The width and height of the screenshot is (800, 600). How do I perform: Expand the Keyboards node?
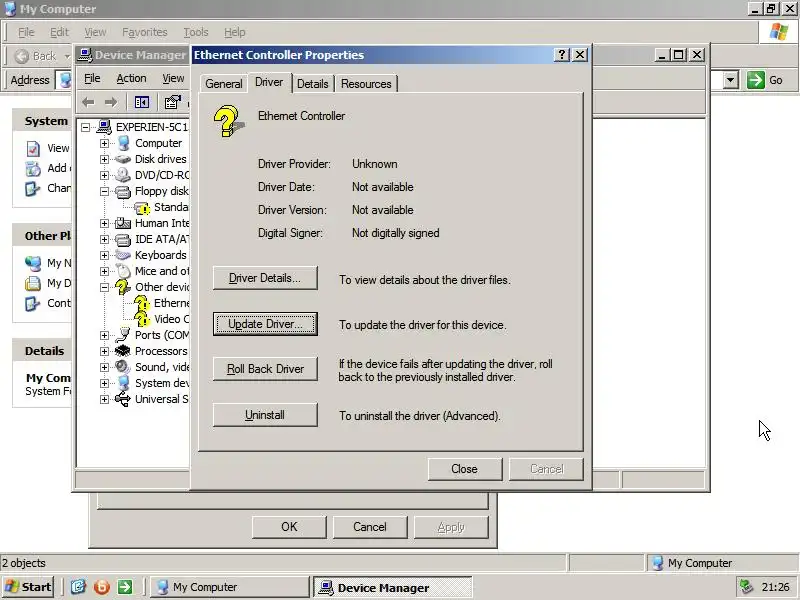104,255
